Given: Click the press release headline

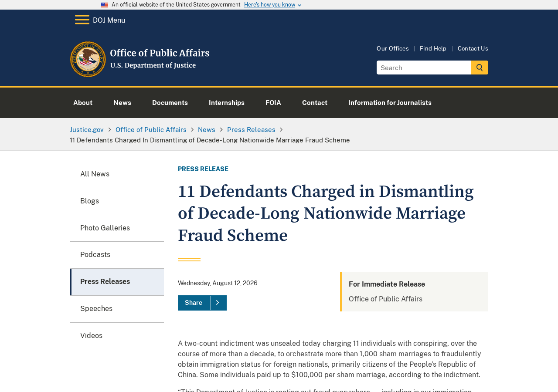Looking at the screenshot, I should (326, 213).
